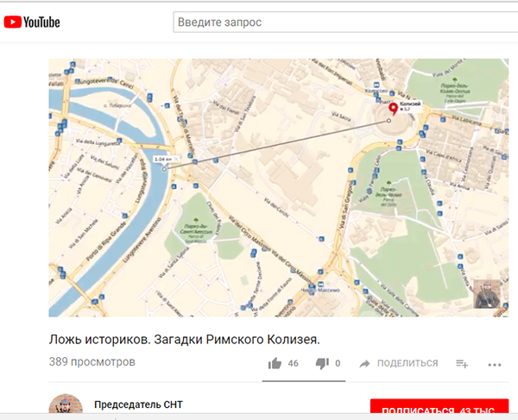The width and height of the screenshot is (518, 420).
Task: Close the '1.04 км' distance label in map
Action: 176,159
